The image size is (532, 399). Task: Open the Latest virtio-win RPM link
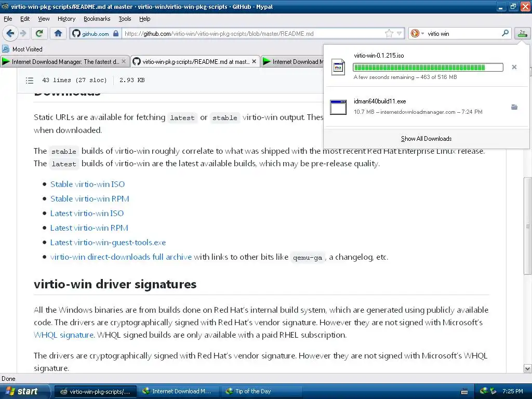pyautogui.click(x=89, y=228)
